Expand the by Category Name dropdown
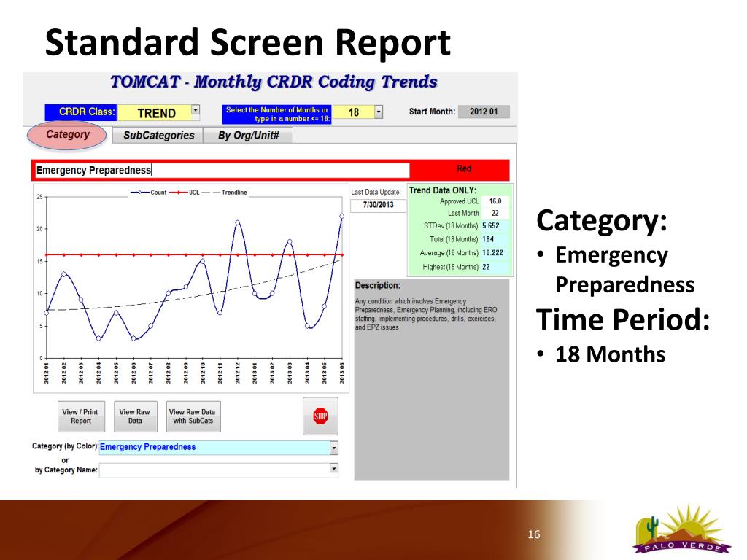Screen dimensions: 747x560 point(334,469)
